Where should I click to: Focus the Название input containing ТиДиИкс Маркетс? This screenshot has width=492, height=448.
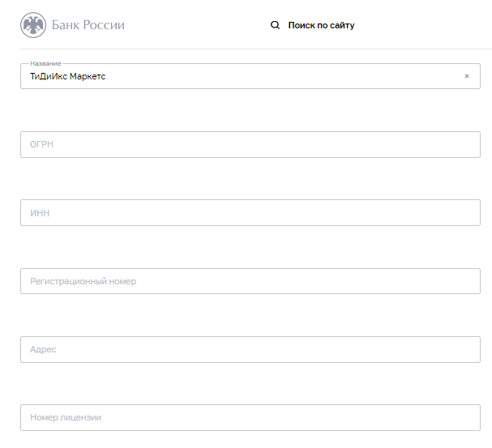pyautogui.click(x=250, y=76)
